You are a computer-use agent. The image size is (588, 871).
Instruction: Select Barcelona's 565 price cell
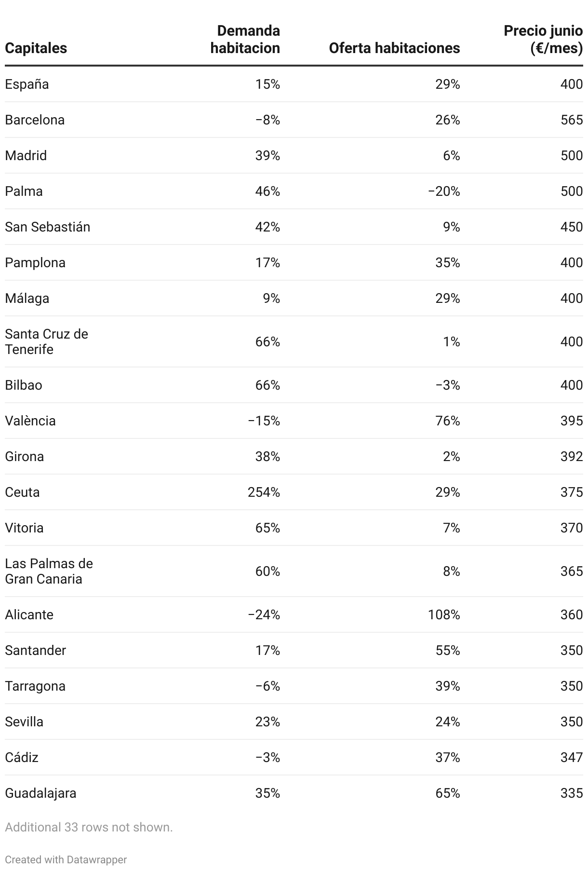coord(572,120)
